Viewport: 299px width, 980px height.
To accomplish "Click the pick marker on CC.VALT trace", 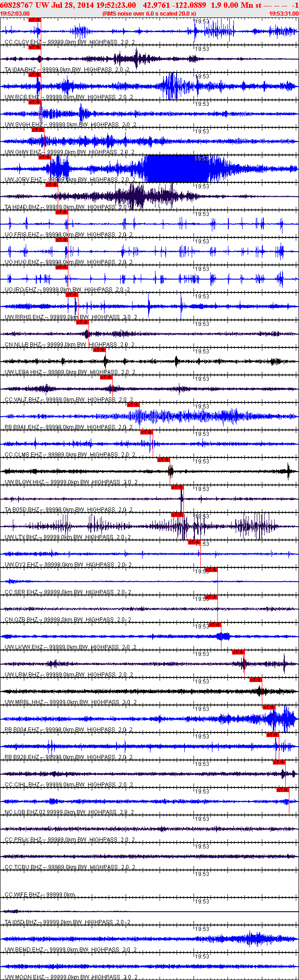I will [x=106, y=377].
